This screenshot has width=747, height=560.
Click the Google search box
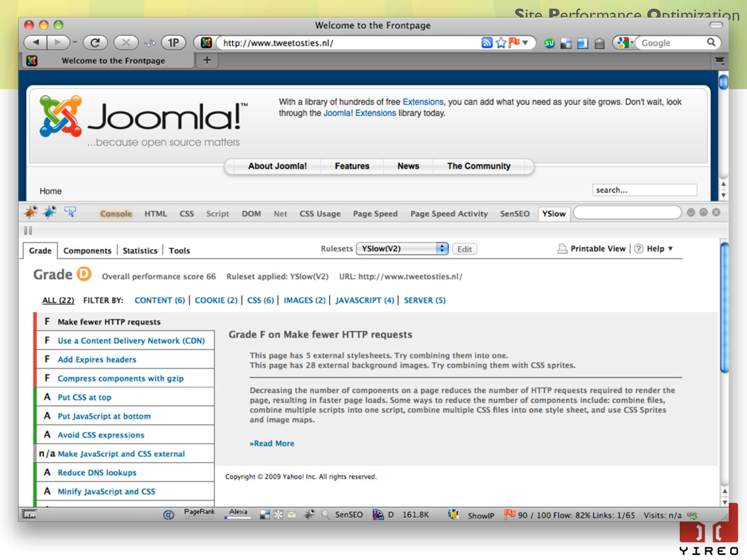click(x=672, y=43)
